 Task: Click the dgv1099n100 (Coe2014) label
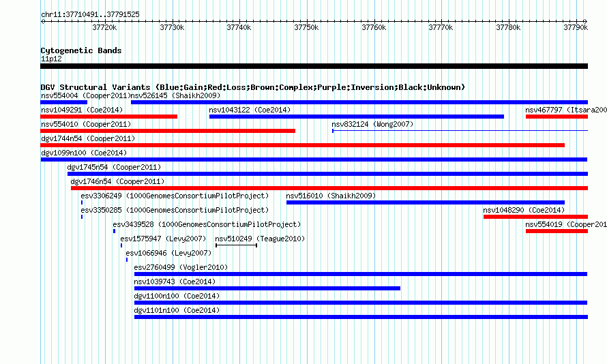pyautogui.click(x=84, y=153)
